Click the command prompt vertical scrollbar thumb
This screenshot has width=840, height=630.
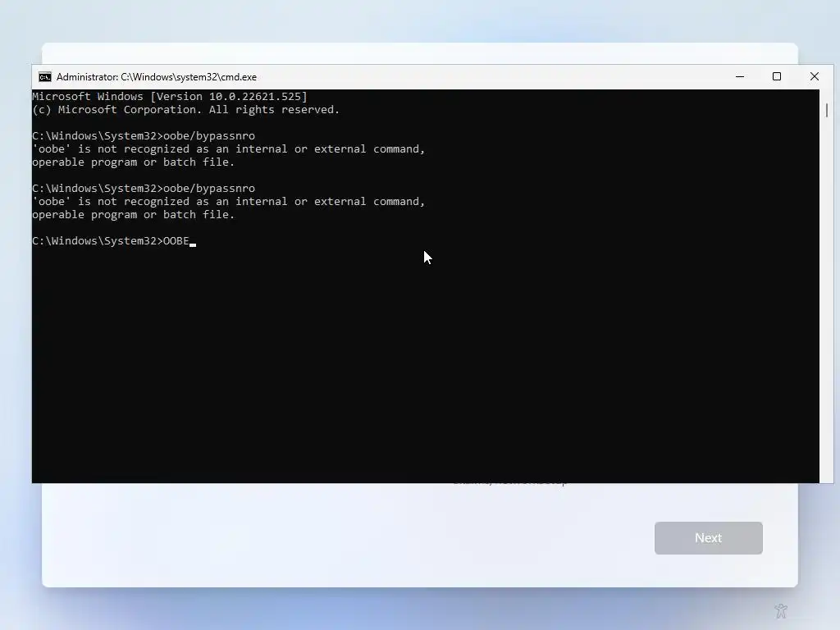click(x=827, y=111)
